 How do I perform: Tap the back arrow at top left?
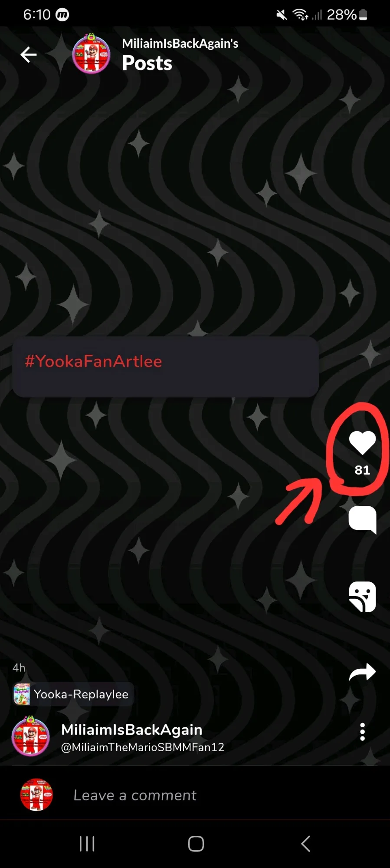coord(29,55)
